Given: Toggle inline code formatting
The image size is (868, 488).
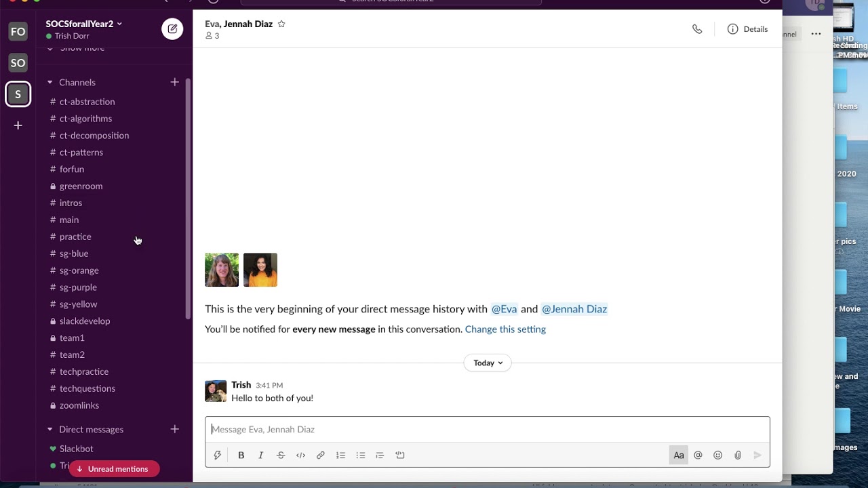Looking at the screenshot, I should pos(300,455).
